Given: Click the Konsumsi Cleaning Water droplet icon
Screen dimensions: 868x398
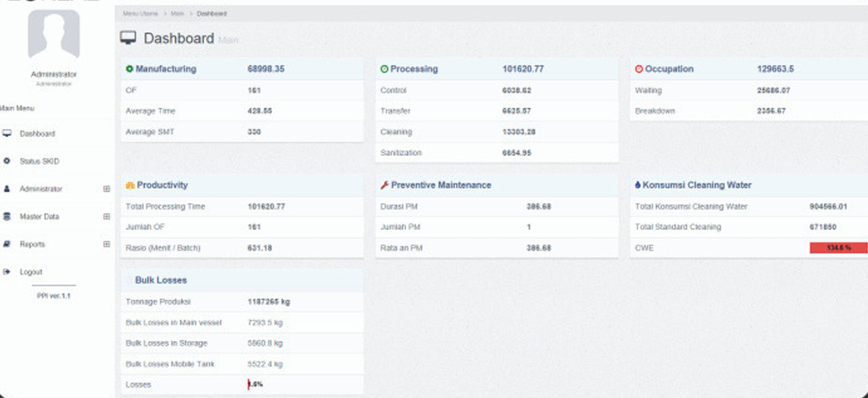Looking at the screenshot, I should point(637,185).
